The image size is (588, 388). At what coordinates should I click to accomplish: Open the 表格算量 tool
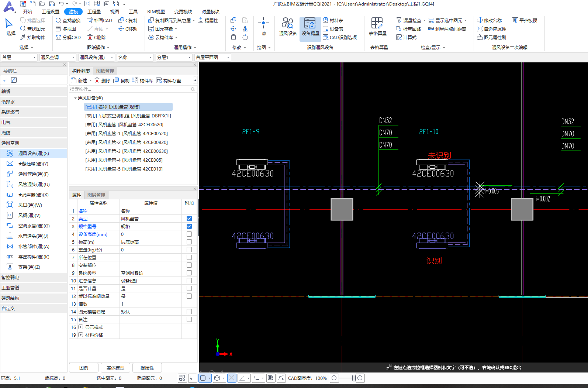point(377,27)
